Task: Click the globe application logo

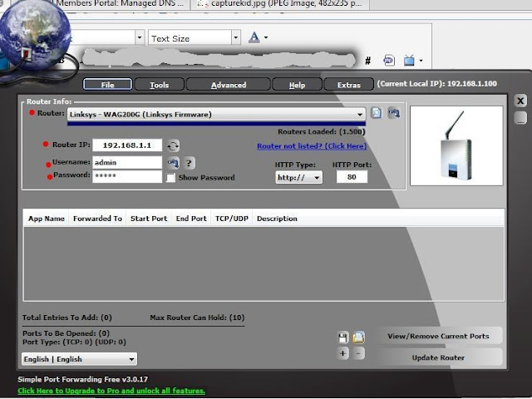Action: point(35,34)
